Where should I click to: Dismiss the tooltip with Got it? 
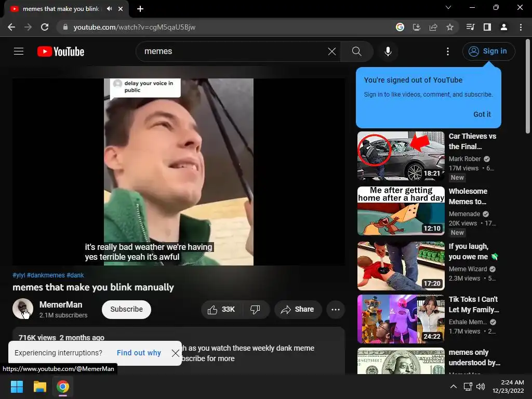click(482, 114)
